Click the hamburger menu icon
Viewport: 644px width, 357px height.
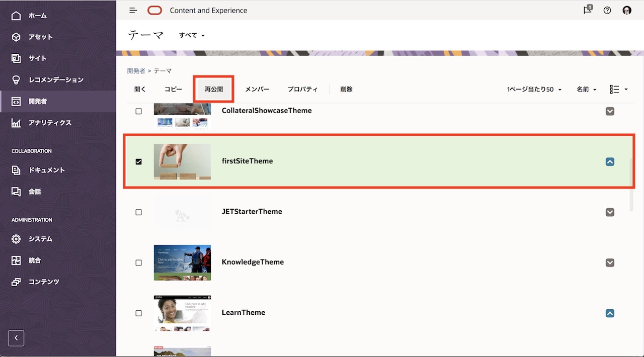pyautogui.click(x=133, y=10)
